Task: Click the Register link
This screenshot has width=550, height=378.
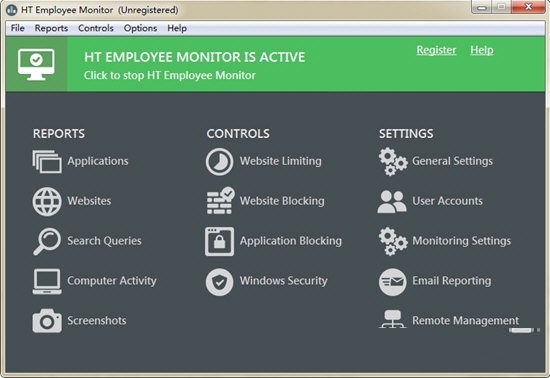Action: 436,50
